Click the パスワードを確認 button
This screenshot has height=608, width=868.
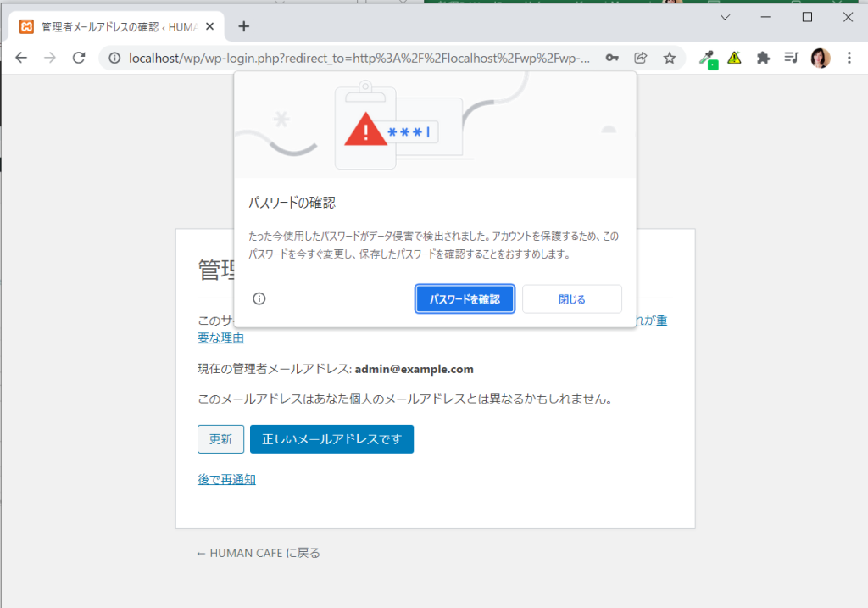(465, 298)
